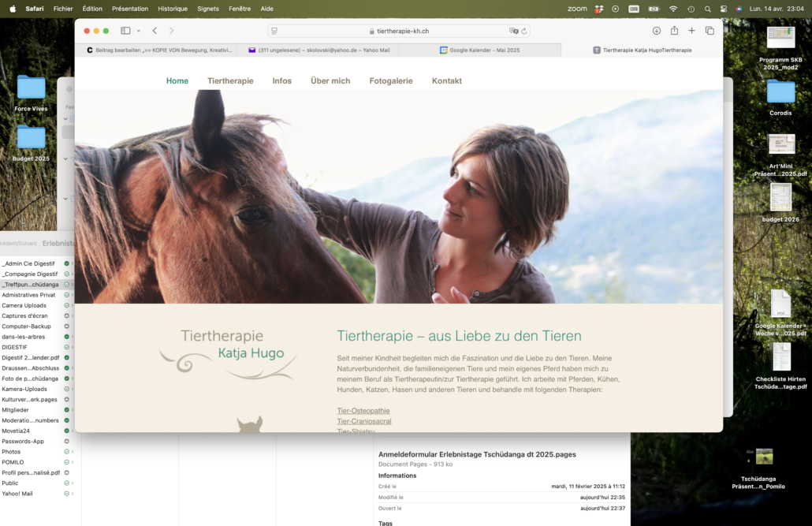This screenshot has height=526, width=812.
Task: Open the Dropbox menu bar icon
Action: tap(599, 9)
